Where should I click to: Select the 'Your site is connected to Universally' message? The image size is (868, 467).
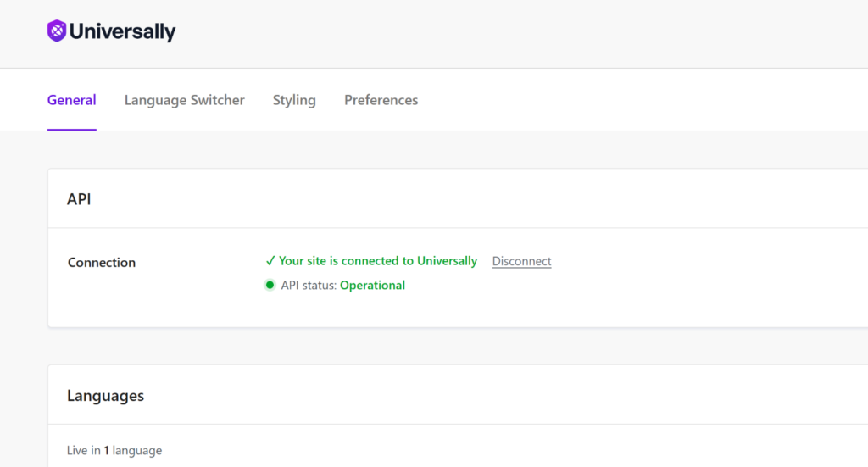click(x=377, y=260)
